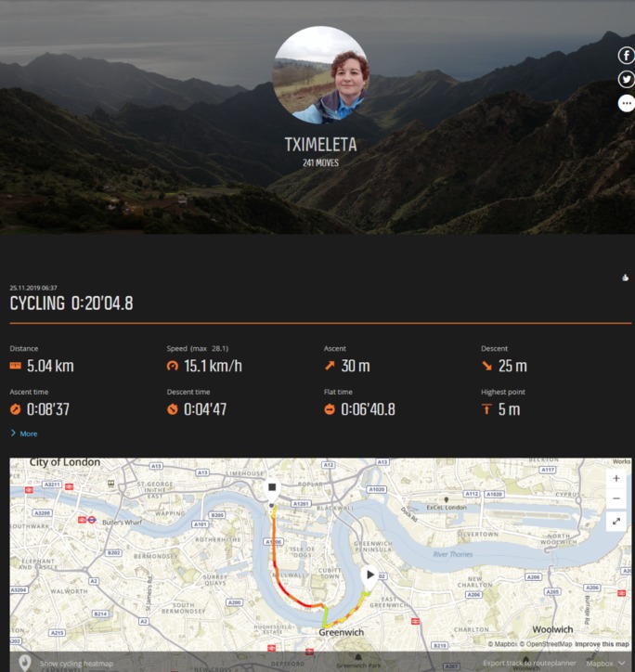This screenshot has height=672, width=635.
Task: Click the route end stop marker
Action: pyautogui.click(x=272, y=489)
